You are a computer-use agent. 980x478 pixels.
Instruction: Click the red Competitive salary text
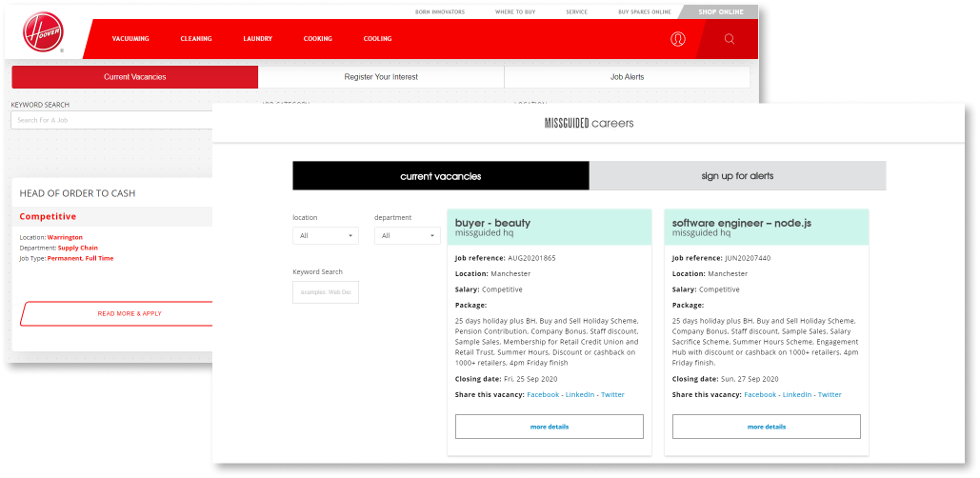48,217
